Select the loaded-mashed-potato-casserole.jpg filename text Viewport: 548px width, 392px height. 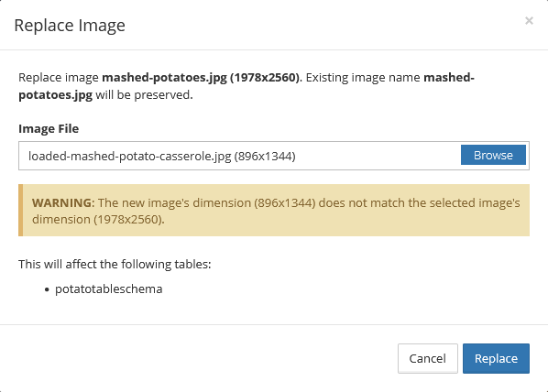(x=129, y=157)
